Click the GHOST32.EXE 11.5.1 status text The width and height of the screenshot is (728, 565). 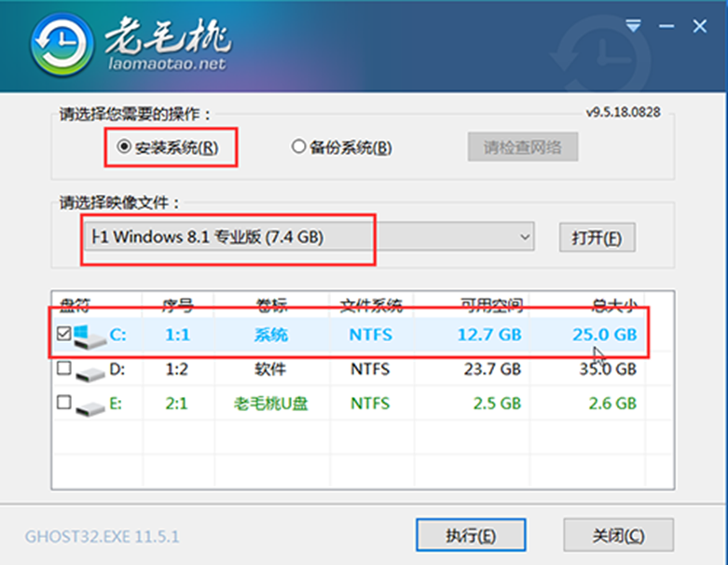point(103,537)
